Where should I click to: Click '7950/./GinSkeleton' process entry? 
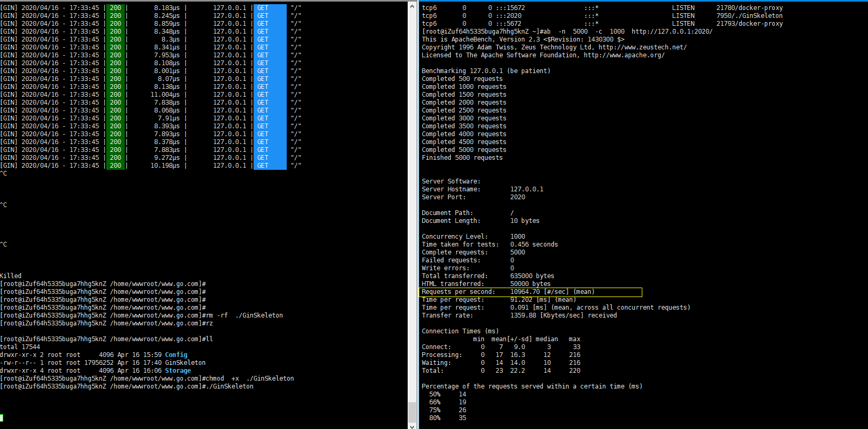coord(750,16)
